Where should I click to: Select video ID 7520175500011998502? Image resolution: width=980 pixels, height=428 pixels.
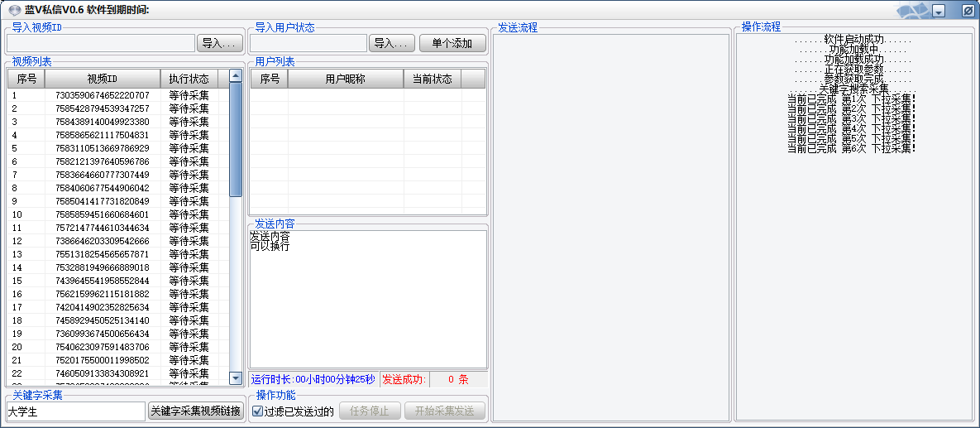pyautogui.click(x=103, y=360)
